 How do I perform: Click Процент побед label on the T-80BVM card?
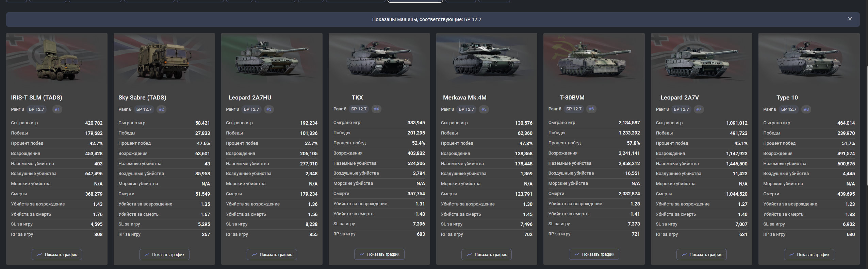[x=564, y=143]
